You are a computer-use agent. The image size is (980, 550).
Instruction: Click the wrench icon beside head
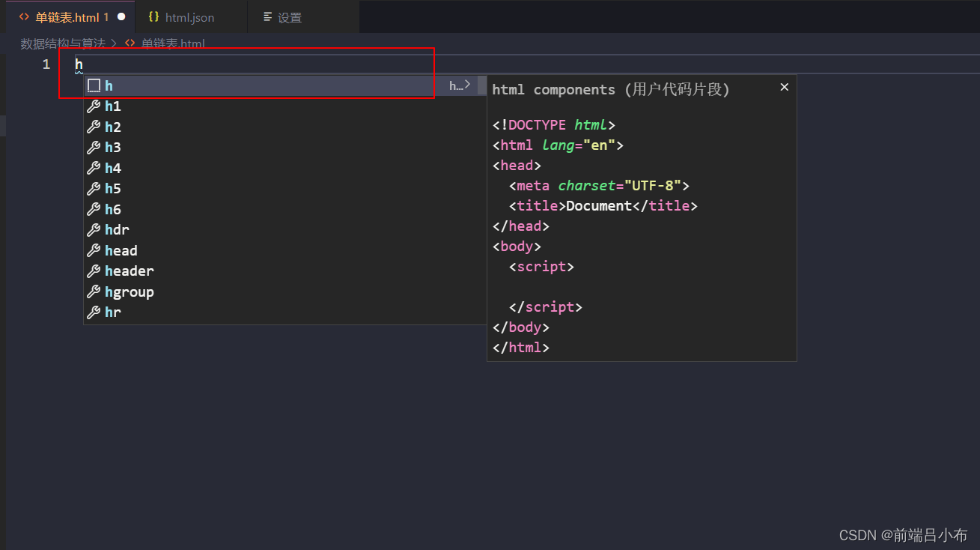[x=94, y=250]
